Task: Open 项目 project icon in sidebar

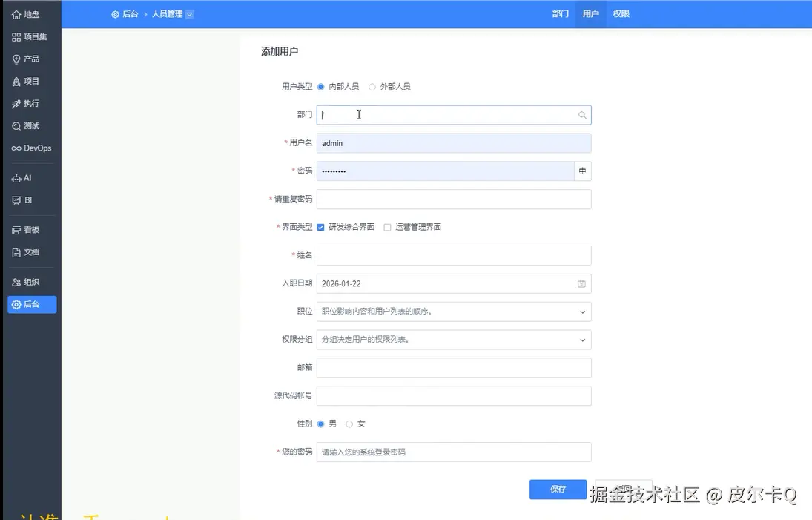Action: (x=16, y=82)
